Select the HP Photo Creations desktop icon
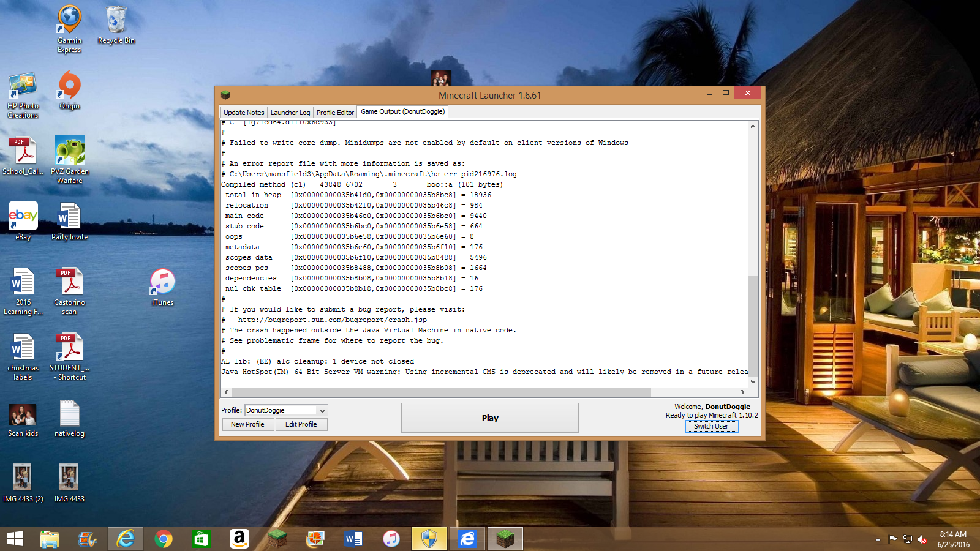The image size is (980, 551). pyautogui.click(x=23, y=95)
